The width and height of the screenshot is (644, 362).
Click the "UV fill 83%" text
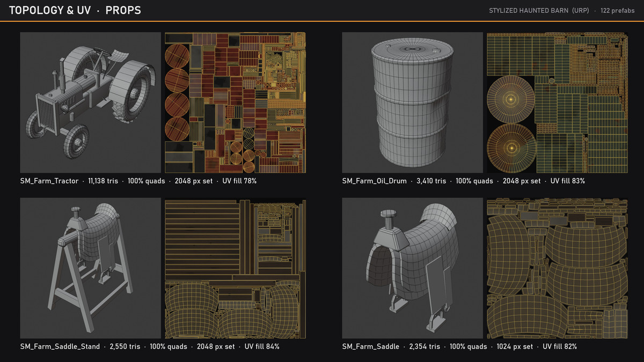pyautogui.click(x=568, y=181)
